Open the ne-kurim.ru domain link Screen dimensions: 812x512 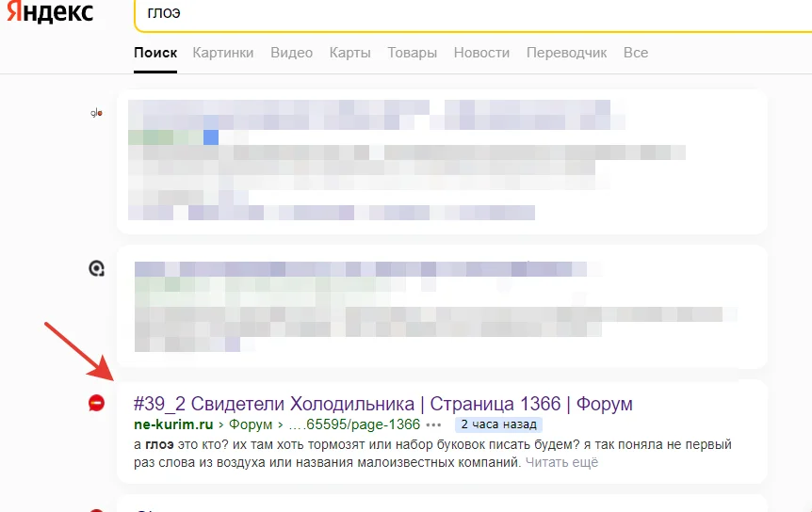(173, 424)
